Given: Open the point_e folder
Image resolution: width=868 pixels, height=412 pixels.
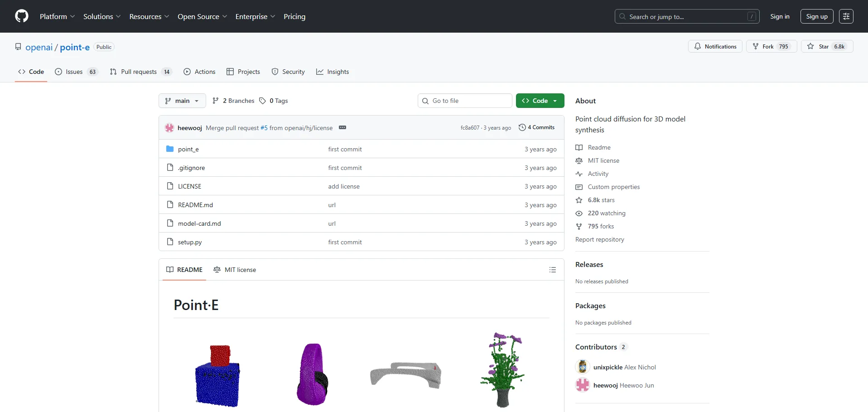Looking at the screenshot, I should pyautogui.click(x=188, y=149).
